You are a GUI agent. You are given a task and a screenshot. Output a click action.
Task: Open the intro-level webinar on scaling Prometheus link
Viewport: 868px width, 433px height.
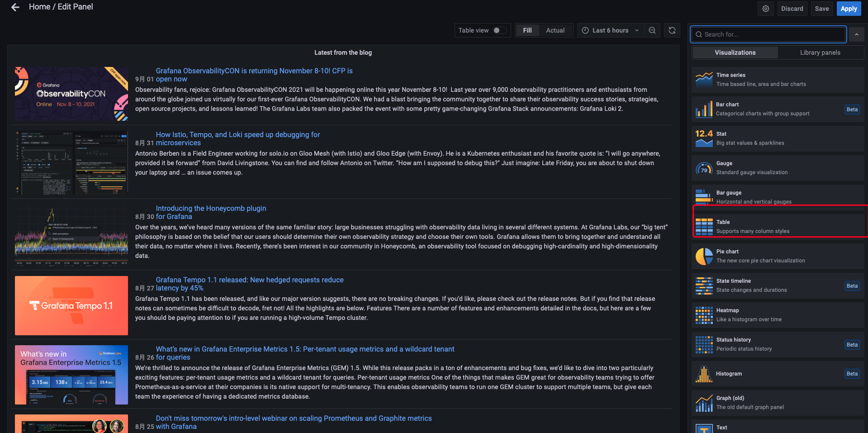click(x=294, y=422)
